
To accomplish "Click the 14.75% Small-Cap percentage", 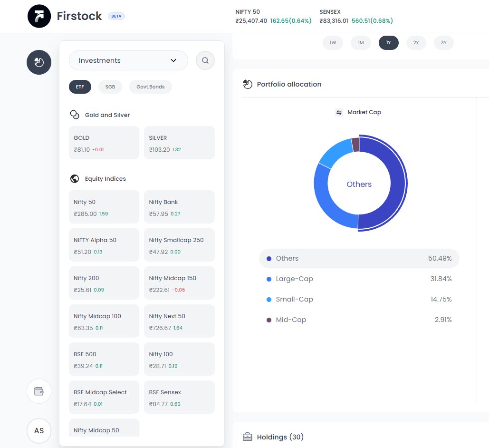I will pos(441,300).
